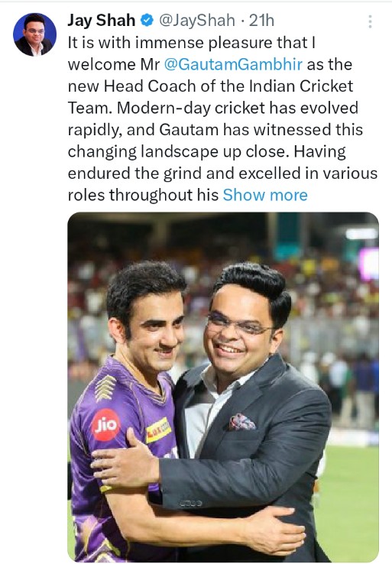Viewport: 392px width, 564px height.
Task: Open the three-dot more options menu
Action: (x=370, y=21)
